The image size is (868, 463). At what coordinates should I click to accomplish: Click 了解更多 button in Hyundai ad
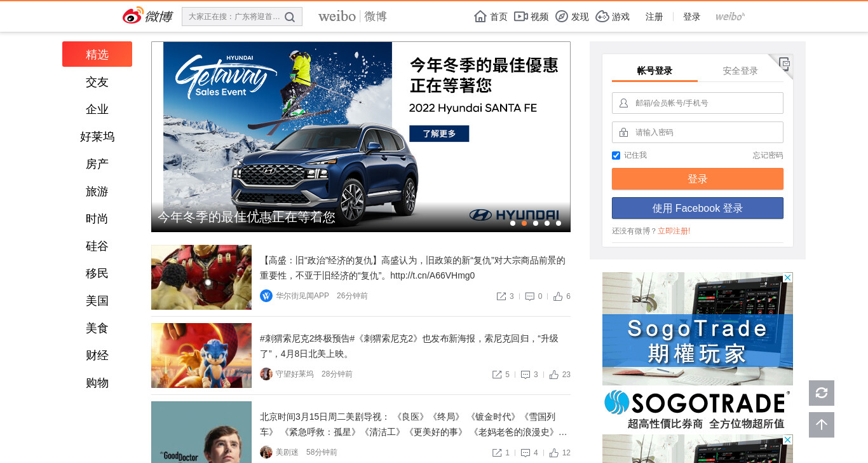point(439,134)
